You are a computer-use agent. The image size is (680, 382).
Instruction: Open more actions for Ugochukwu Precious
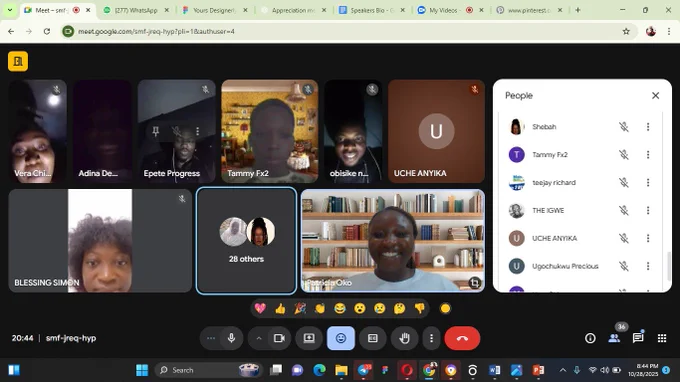pos(648,266)
